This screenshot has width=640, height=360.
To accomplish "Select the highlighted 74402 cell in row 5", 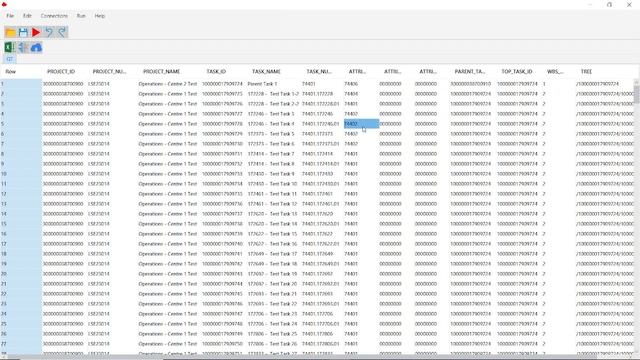I will pos(361,124).
